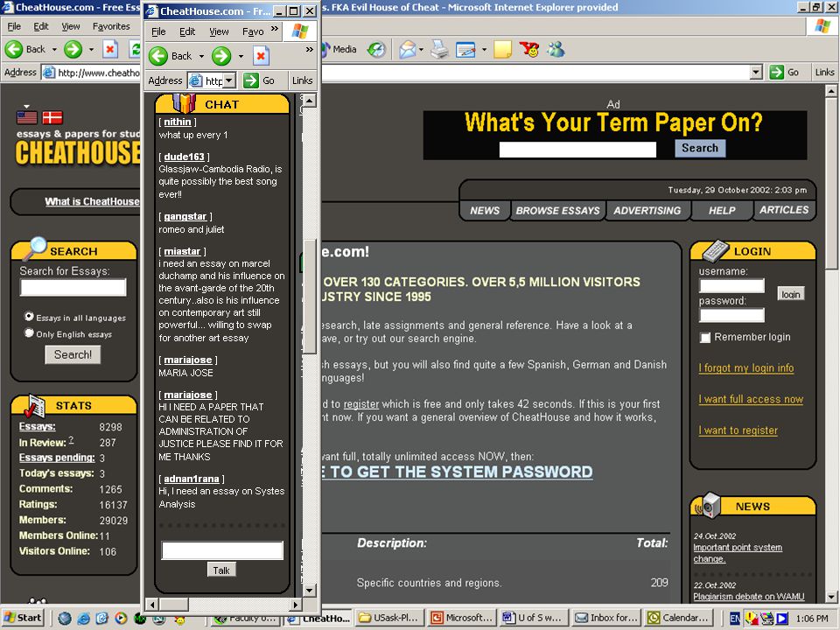Image resolution: width=840 pixels, height=630 pixels.
Task: Click media player quick launch icon
Action: 121,619
